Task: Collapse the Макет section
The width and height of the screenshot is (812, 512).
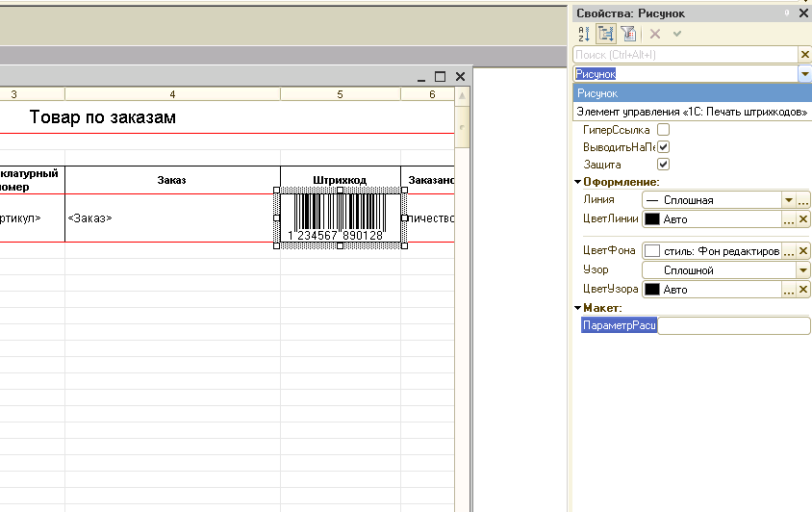Action: [578, 308]
